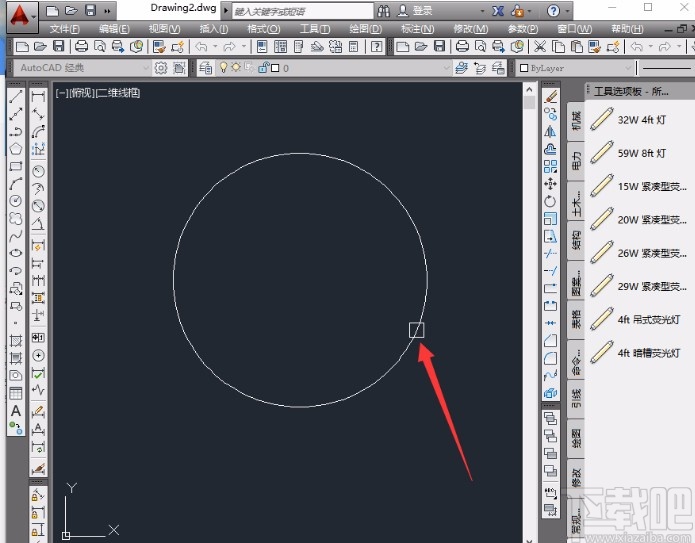Toggle the layer lock padlock icon

pos(262,68)
